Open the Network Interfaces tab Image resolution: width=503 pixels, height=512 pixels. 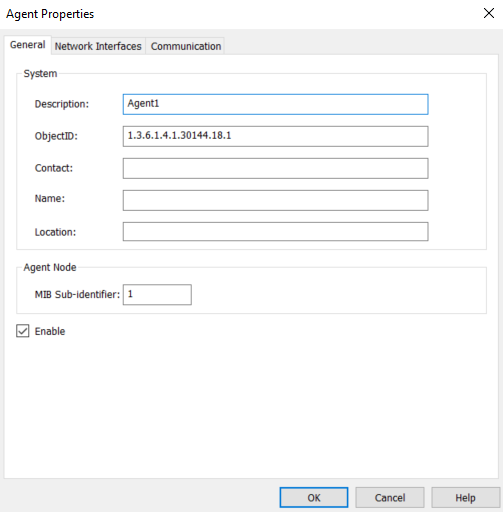click(98, 46)
